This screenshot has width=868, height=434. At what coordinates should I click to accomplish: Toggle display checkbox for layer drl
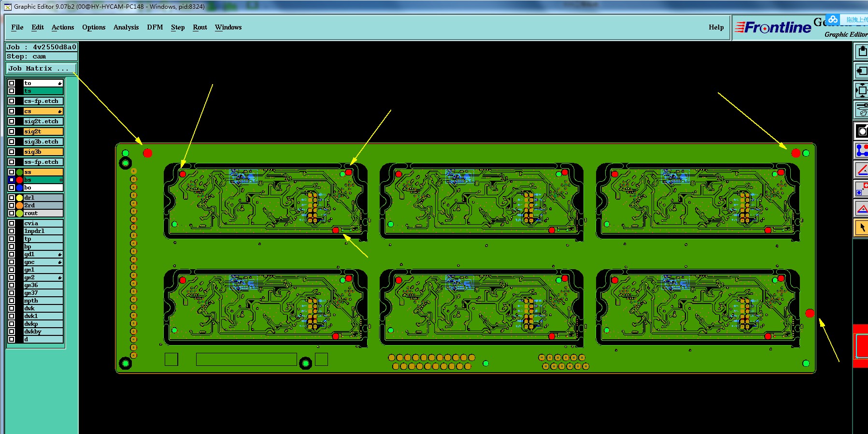[12, 198]
